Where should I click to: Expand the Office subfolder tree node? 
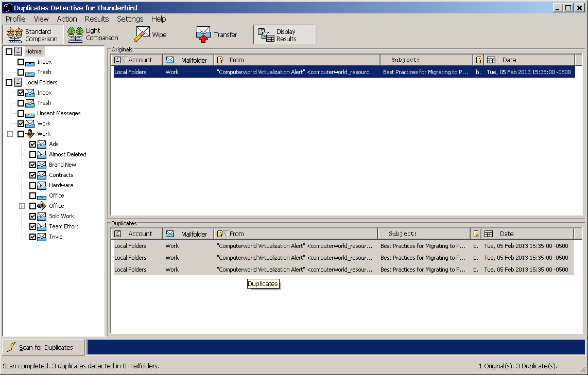22,206
